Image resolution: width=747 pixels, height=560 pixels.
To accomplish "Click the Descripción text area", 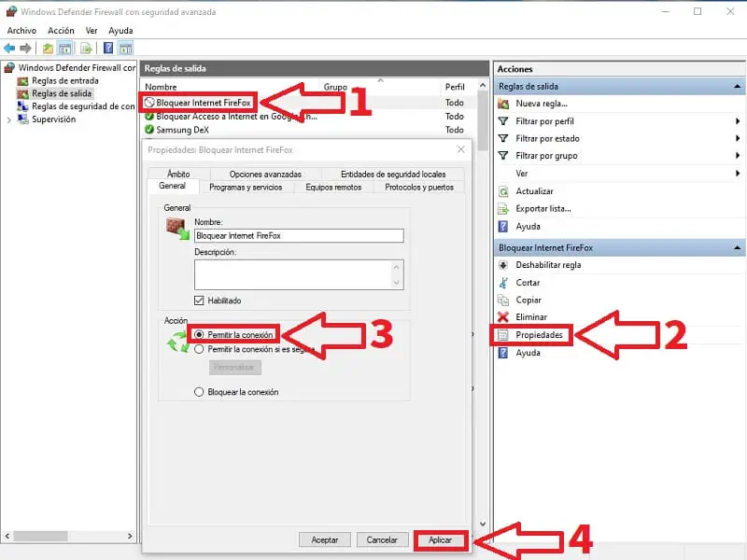I will pos(299,274).
